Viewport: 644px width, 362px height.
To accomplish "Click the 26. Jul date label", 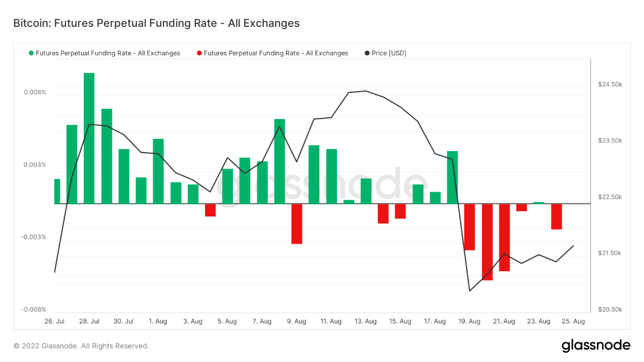I will (54, 321).
